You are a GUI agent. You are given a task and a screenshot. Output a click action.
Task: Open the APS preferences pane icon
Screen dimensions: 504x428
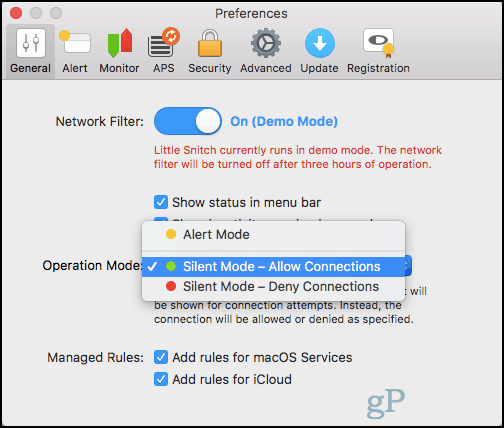pos(164,43)
